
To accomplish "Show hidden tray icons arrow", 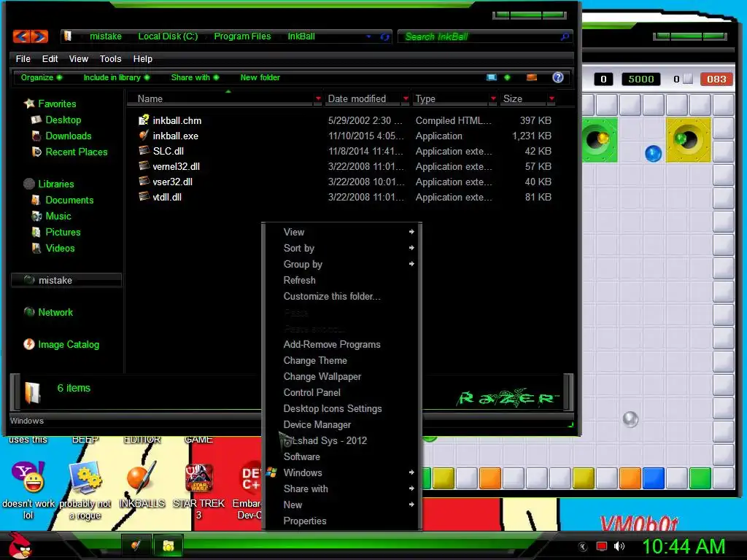I will pyautogui.click(x=583, y=547).
